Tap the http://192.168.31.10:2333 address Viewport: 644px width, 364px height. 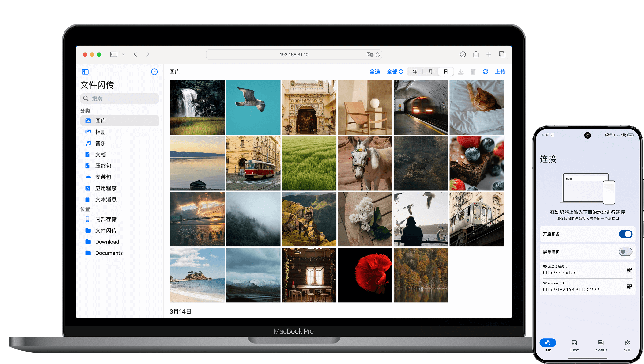coord(571,290)
